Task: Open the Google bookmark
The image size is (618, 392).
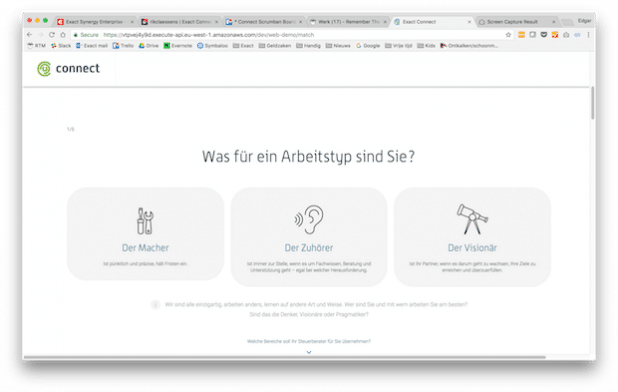Action: pyautogui.click(x=368, y=46)
